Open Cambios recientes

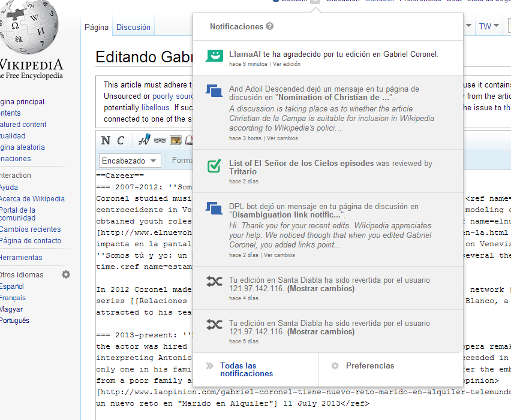(x=30, y=229)
